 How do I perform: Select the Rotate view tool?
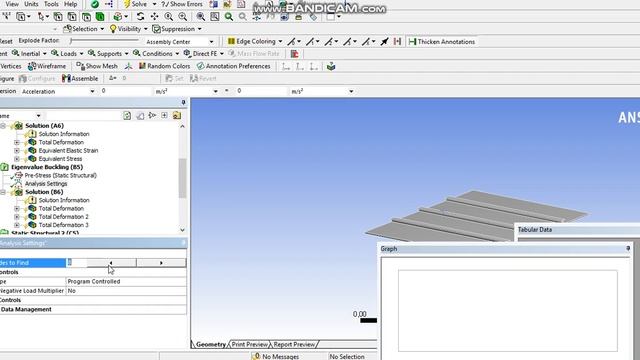pyautogui.click(x=140, y=16)
